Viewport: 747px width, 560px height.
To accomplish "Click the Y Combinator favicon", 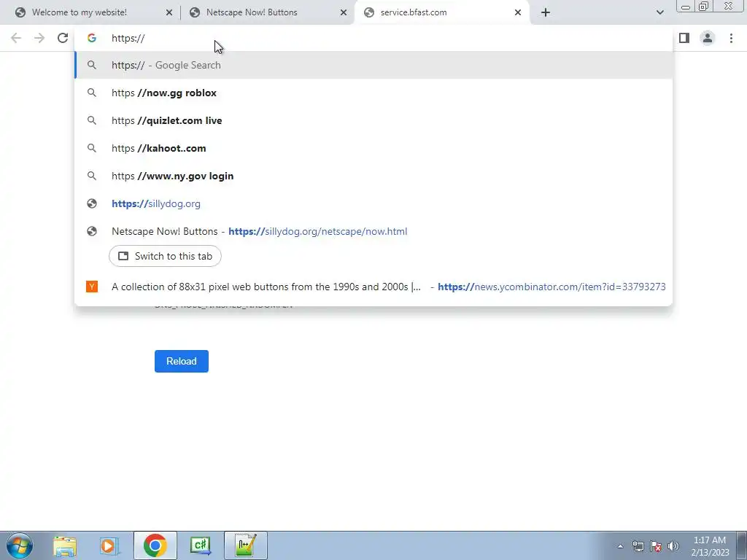I will (x=92, y=287).
